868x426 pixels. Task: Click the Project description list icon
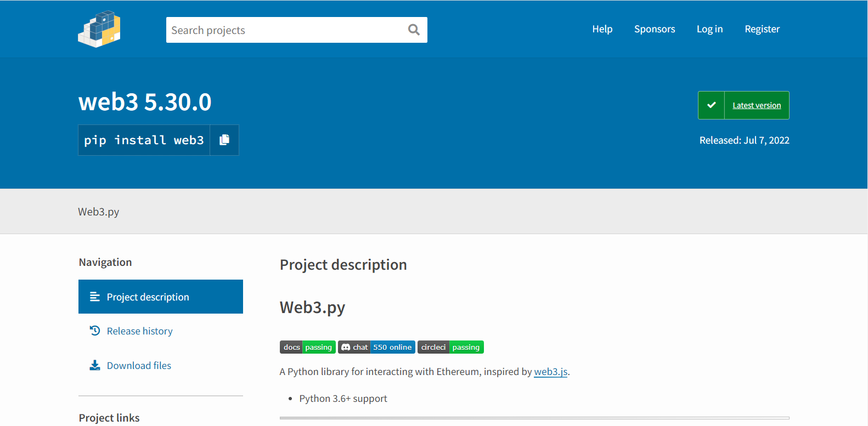click(95, 297)
